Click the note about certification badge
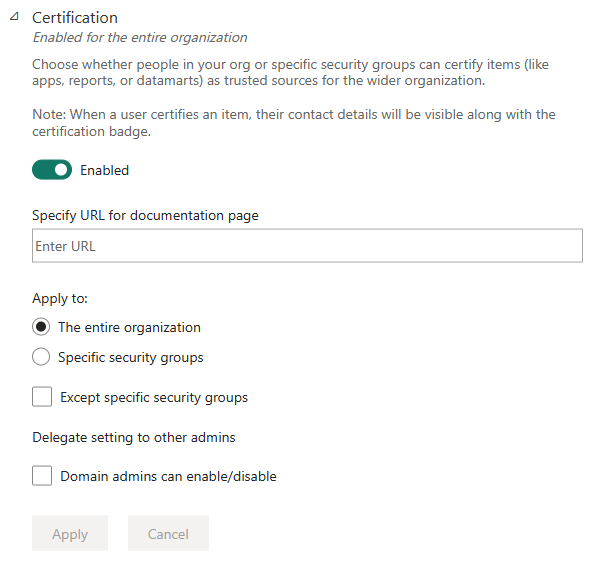This screenshot has height=564, width=601. (x=294, y=123)
